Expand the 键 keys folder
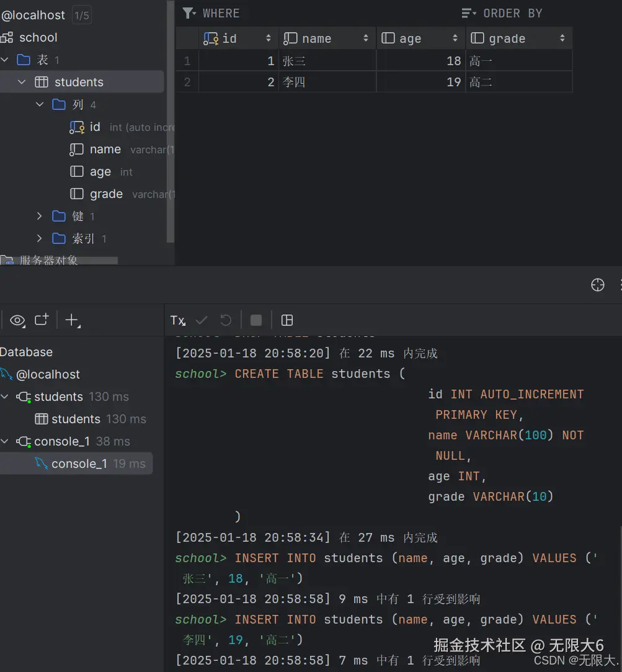622x672 pixels. (40, 216)
